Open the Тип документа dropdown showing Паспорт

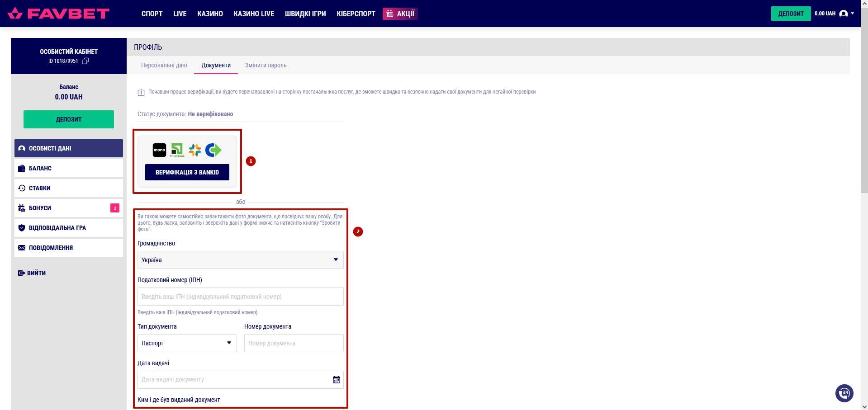(x=187, y=343)
